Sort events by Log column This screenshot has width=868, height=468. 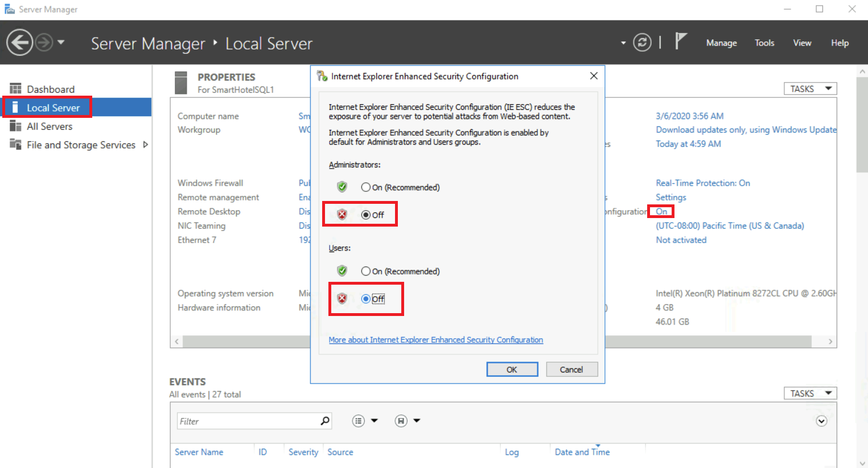tap(512, 452)
